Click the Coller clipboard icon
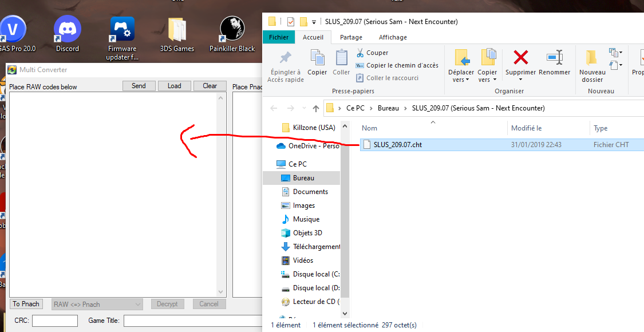This screenshot has height=332, width=644. 341,57
